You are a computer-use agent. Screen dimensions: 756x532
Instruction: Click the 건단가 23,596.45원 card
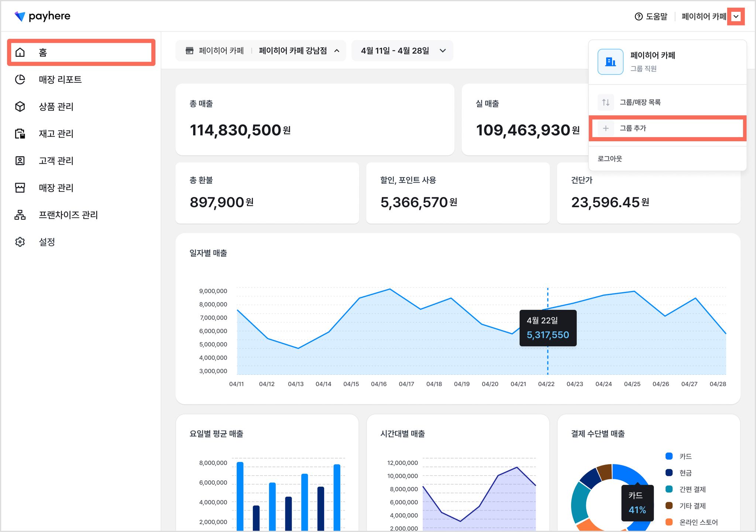click(x=649, y=193)
